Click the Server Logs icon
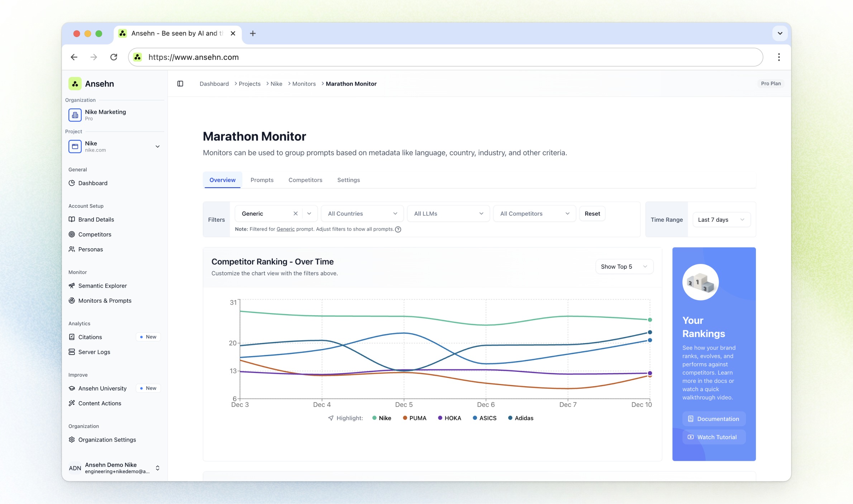 tap(72, 352)
